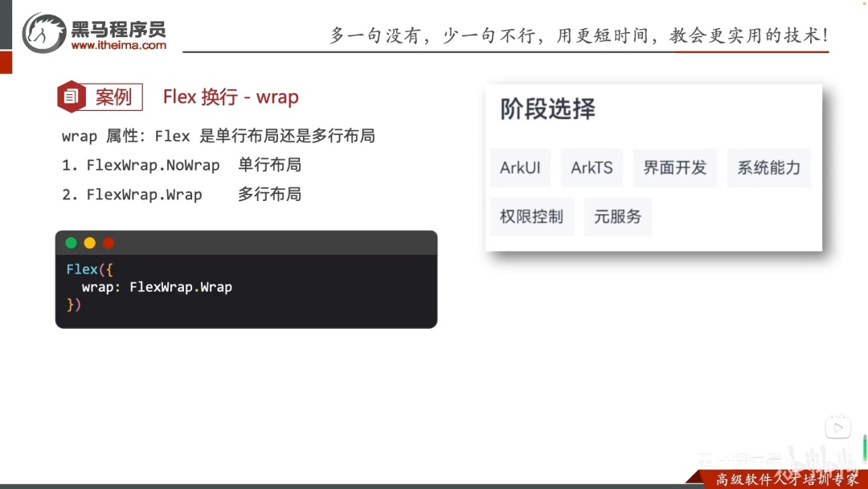The height and width of the screenshot is (489, 868).
Task: Select the ArkTS tag
Action: pyautogui.click(x=592, y=167)
